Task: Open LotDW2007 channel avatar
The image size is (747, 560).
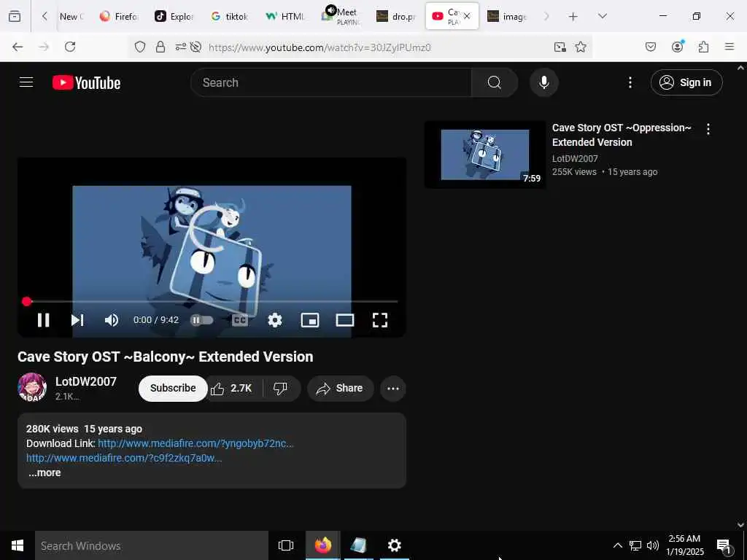Action: 32,388
